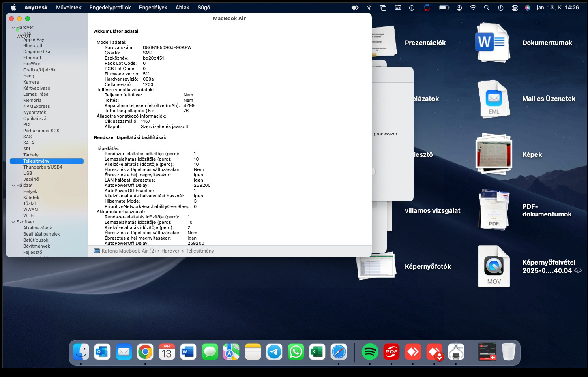
Task: Open Microsoft Excel from the Dock
Action: pyautogui.click(x=317, y=351)
